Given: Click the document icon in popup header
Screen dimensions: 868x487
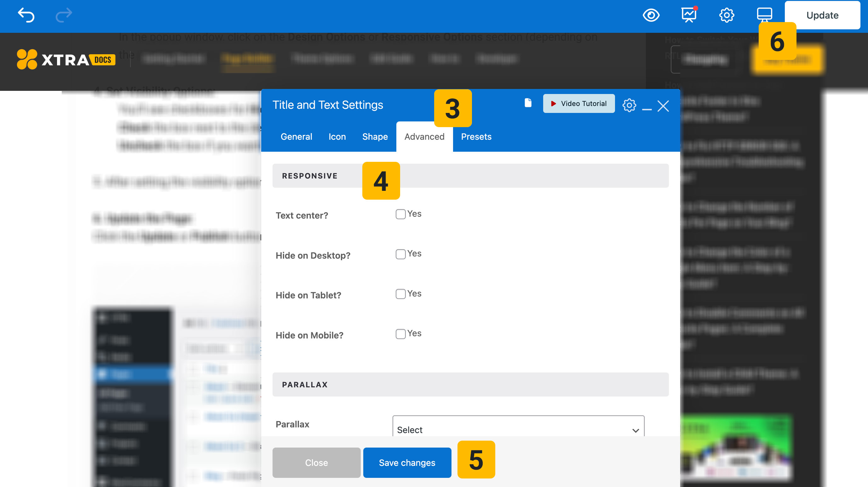Looking at the screenshot, I should (528, 103).
